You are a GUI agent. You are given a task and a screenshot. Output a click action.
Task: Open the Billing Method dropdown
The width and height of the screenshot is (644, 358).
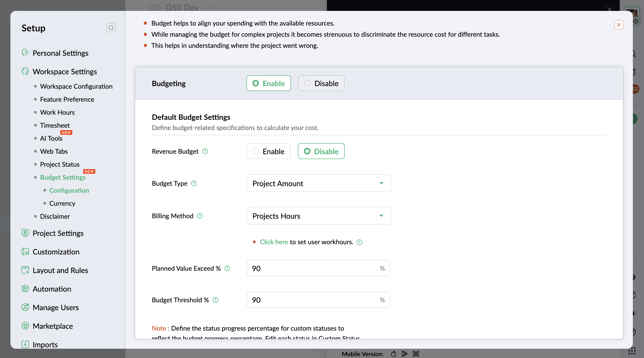pyautogui.click(x=319, y=215)
